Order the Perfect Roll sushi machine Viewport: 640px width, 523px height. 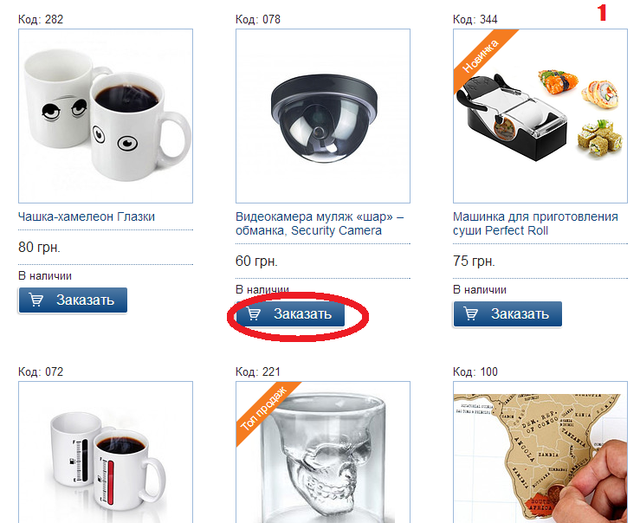[507, 314]
